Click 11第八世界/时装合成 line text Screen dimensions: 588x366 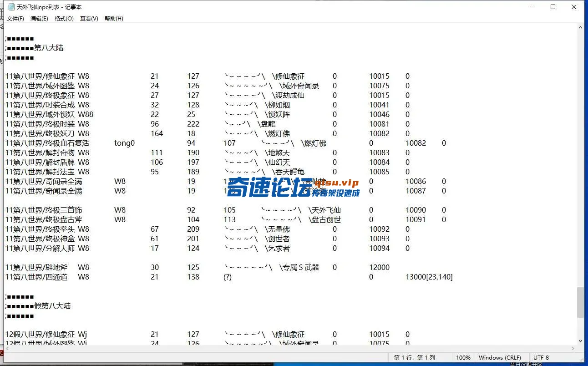tap(40, 105)
